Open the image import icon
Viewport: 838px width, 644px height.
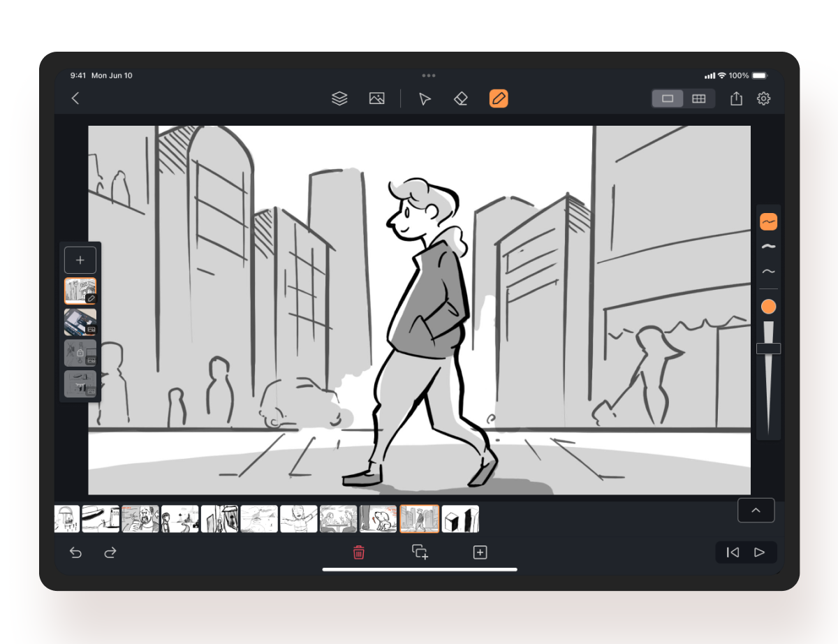[377, 98]
